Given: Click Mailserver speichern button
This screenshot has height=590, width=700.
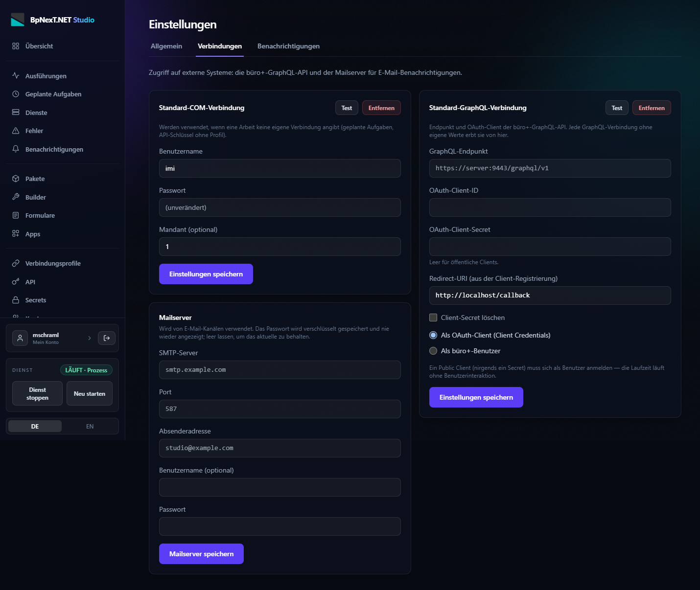Looking at the screenshot, I should 201,554.
